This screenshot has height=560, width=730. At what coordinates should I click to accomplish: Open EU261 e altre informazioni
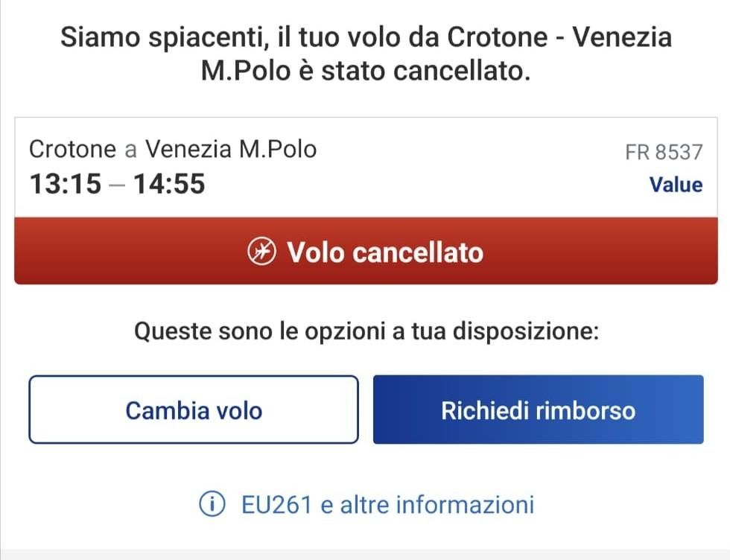(x=387, y=503)
